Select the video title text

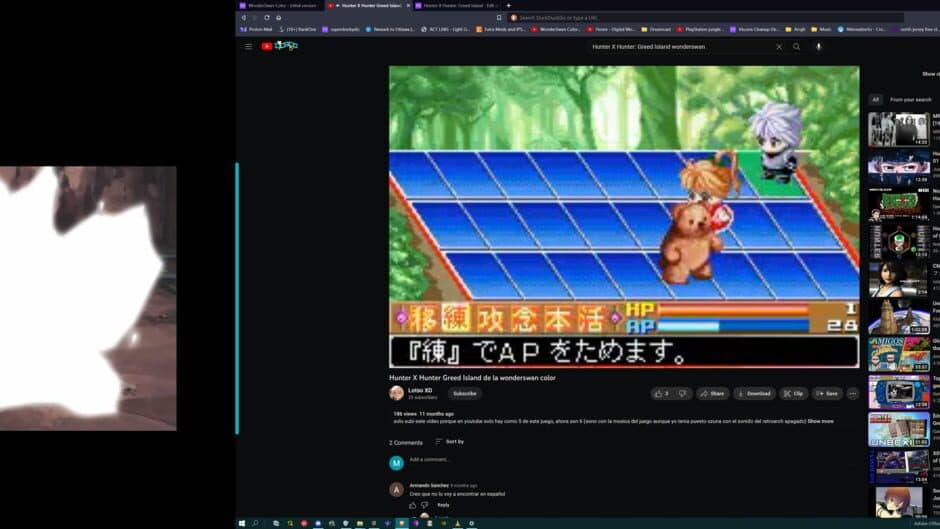point(472,378)
